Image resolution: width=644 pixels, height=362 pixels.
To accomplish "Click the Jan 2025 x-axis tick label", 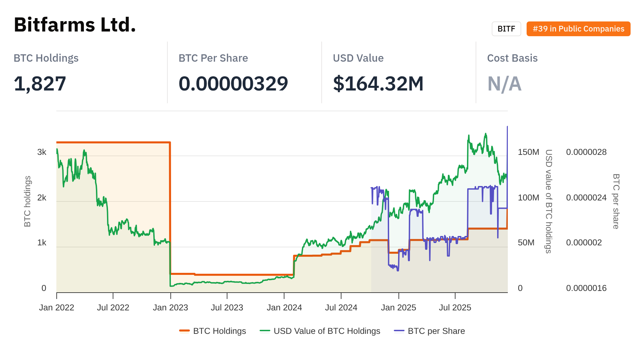I will (x=398, y=308).
